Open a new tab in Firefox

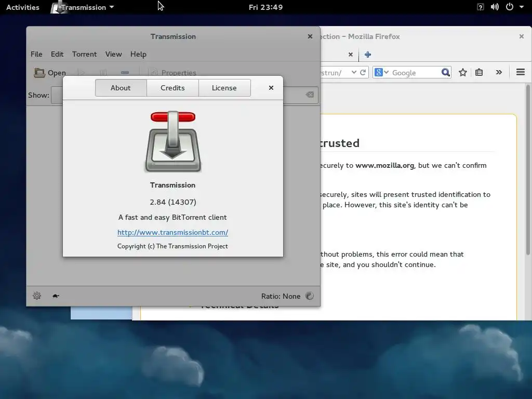[368, 54]
